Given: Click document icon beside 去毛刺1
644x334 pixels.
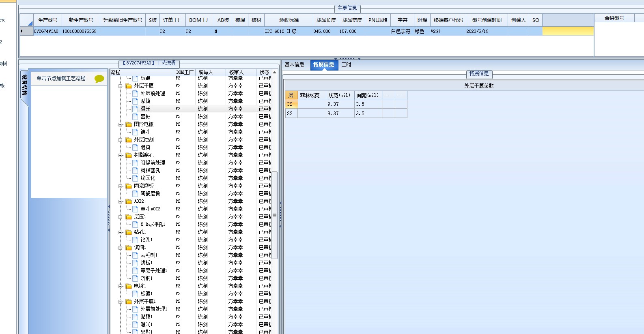Looking at the screenshot, I should coord(136,255).
